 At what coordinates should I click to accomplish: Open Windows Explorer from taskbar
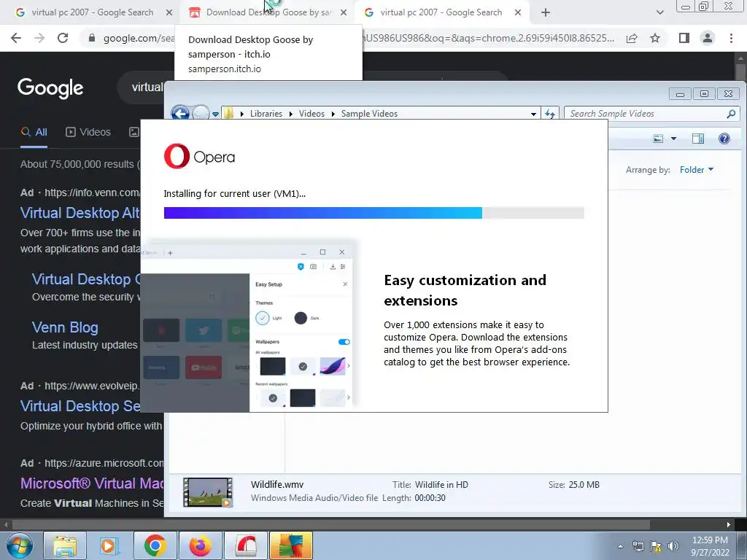65,545
